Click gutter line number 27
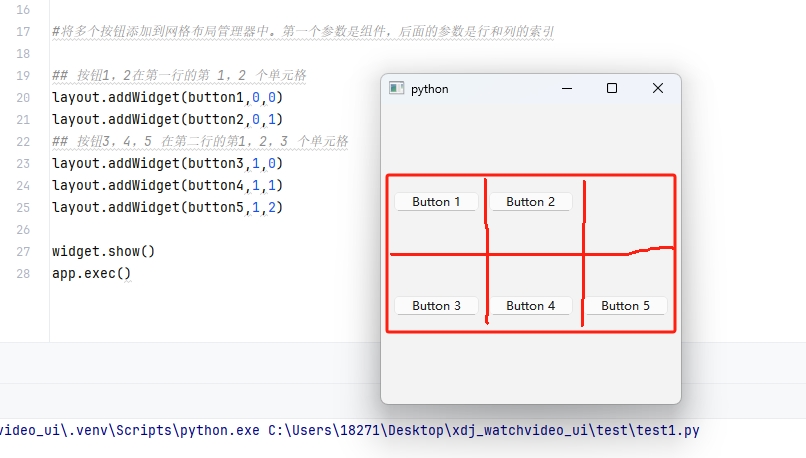The image size is (806, 458). coord(23,251)
